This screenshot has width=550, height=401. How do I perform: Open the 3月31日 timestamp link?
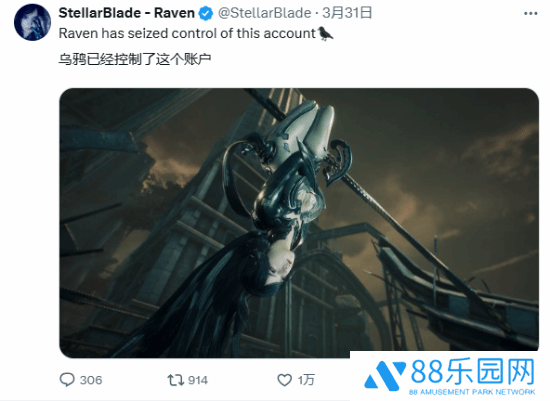point(347,13)
